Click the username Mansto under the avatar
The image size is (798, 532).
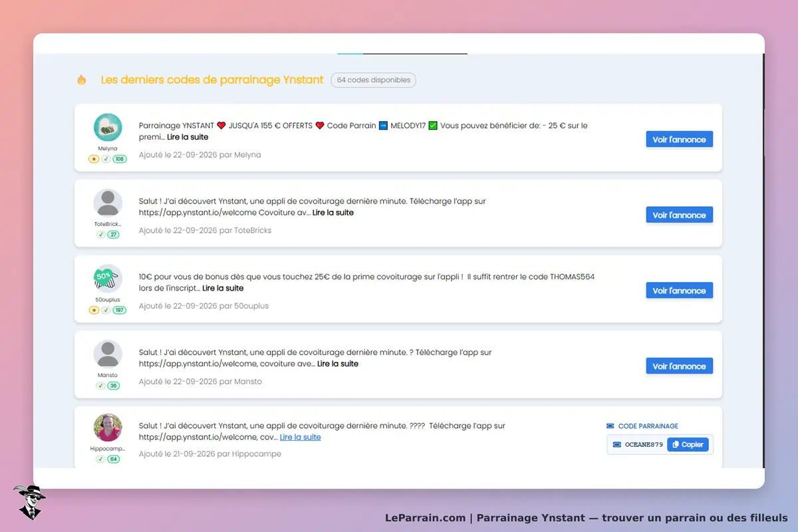pyautogui.click(x=108, y=375)
